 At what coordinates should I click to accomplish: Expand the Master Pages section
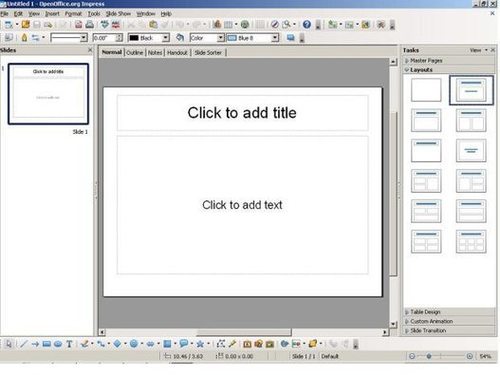[x=449, y=60]
